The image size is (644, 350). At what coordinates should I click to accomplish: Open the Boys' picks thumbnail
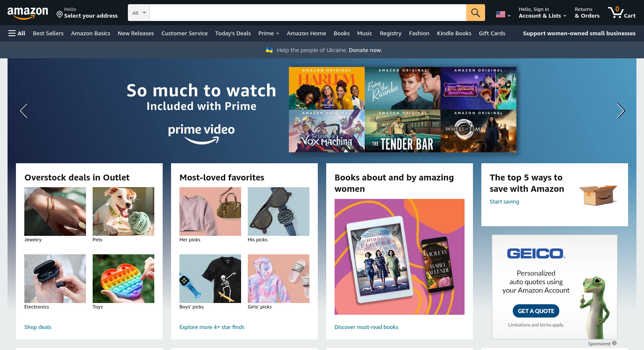pos(210,279)
